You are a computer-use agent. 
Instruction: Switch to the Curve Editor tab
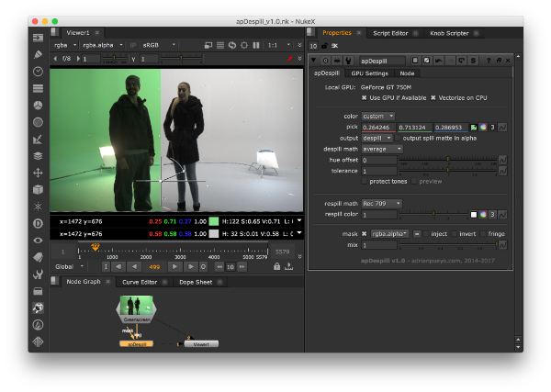click(139, 282)
